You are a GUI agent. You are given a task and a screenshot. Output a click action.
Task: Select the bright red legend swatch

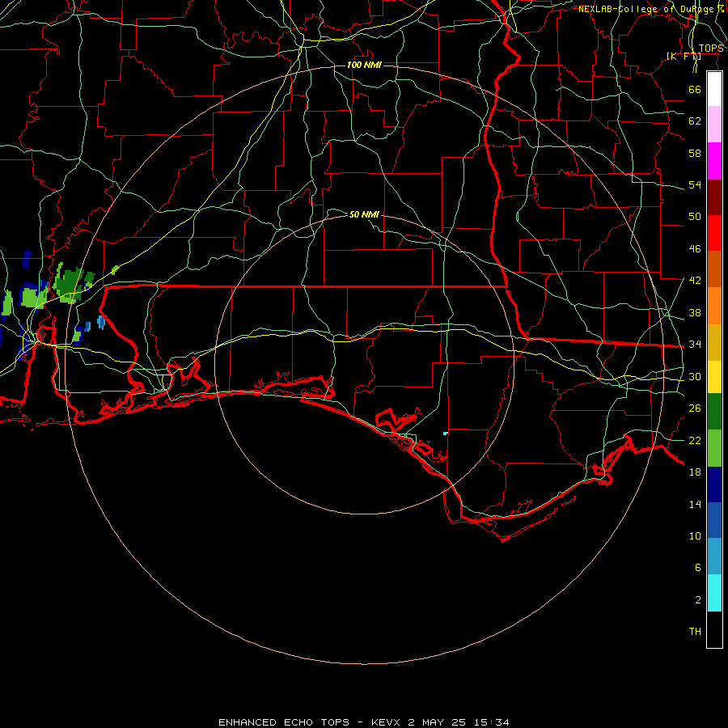click(x=714, y=233)
